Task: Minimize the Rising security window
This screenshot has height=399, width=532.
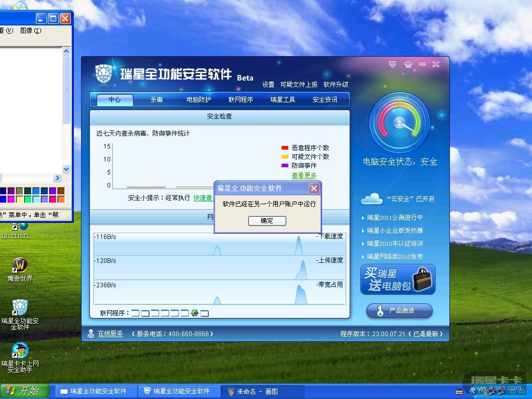Action: [422, 64]
